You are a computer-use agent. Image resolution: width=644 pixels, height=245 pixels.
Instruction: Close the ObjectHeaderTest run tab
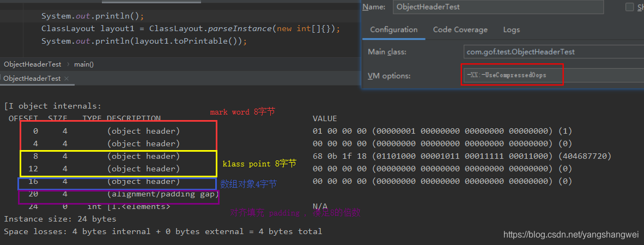pos(66,79)
